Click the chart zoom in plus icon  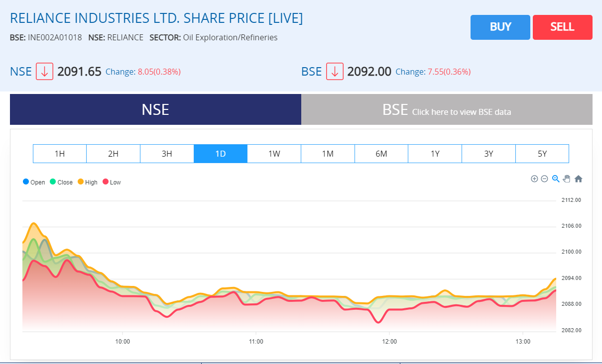[534, 179]
